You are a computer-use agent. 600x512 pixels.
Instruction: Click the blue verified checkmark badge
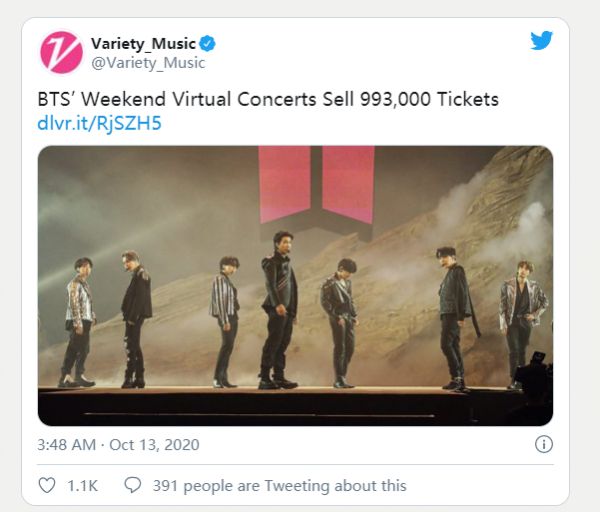(210, 44)
